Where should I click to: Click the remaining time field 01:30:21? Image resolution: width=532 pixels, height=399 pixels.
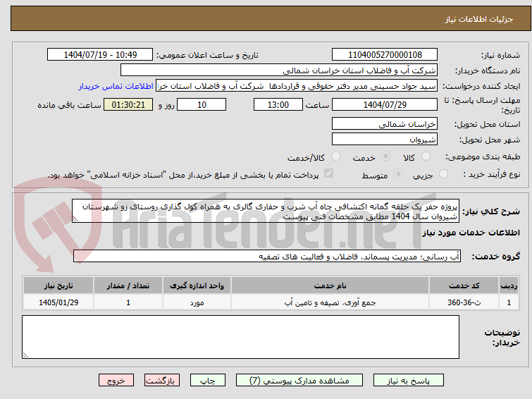coord(128,104)
